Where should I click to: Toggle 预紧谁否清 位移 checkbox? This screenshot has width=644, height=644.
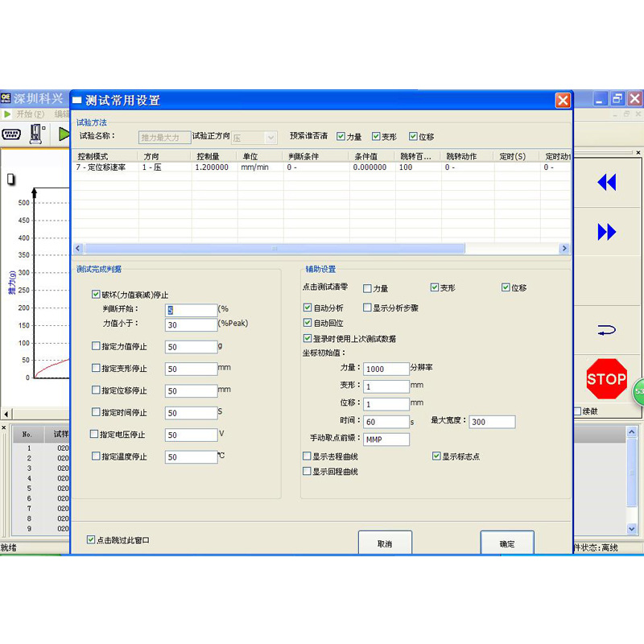point(413,136)
